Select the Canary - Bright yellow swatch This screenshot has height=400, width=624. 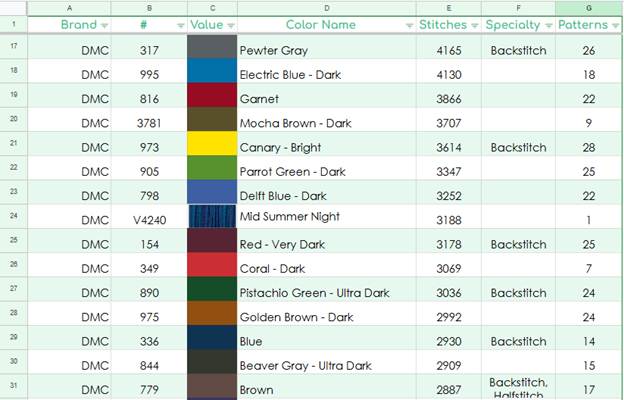point(212,147)
